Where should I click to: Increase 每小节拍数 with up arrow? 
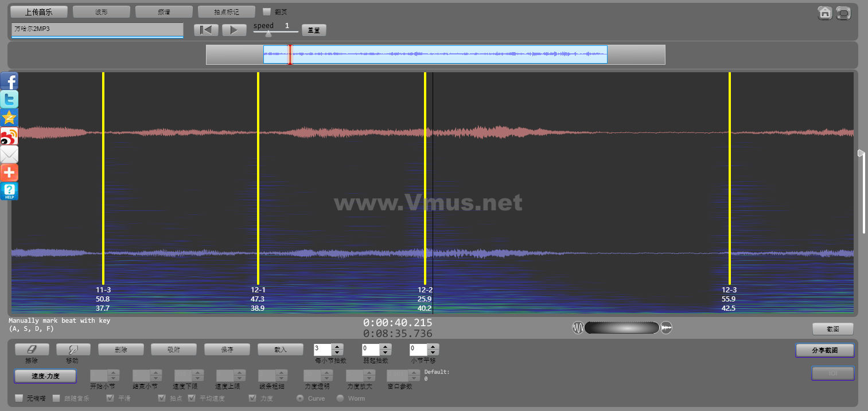coord(337,346)
